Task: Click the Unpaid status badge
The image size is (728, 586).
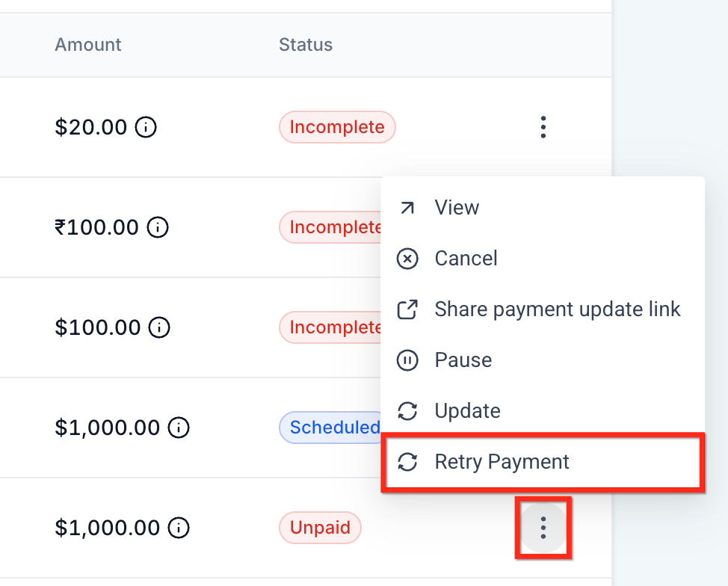Action: [x=320, y=528]
